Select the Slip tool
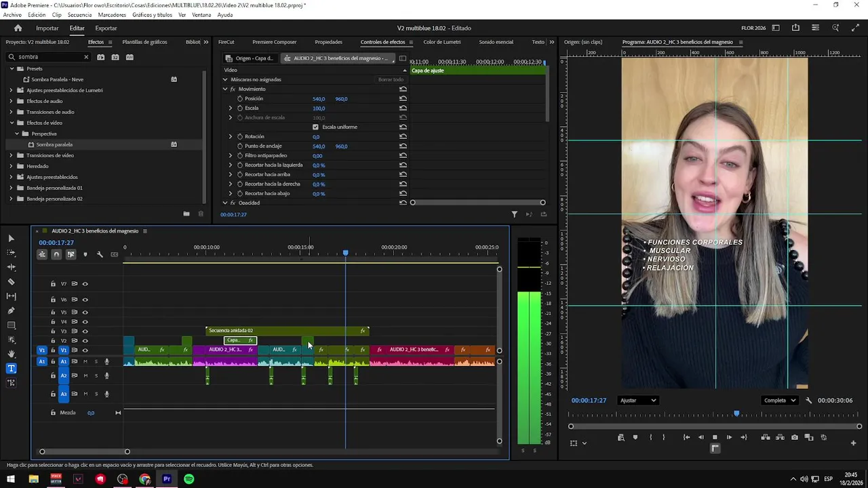The width and height of the screenshot is (868, 488). 11,296
